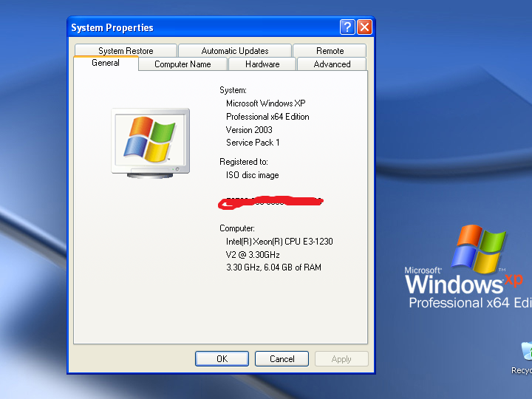Open the System Restore tab
The height and width of the screenshot is (399, 532).
[x=126, y=51]
